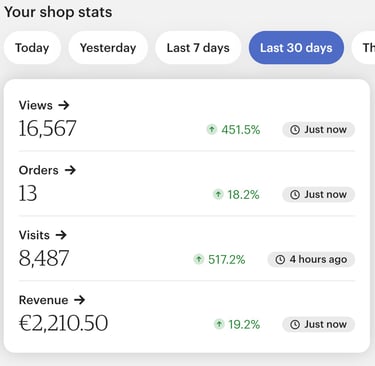Open the Visits label link
The image size is (375, 366).
pos(43,235)
